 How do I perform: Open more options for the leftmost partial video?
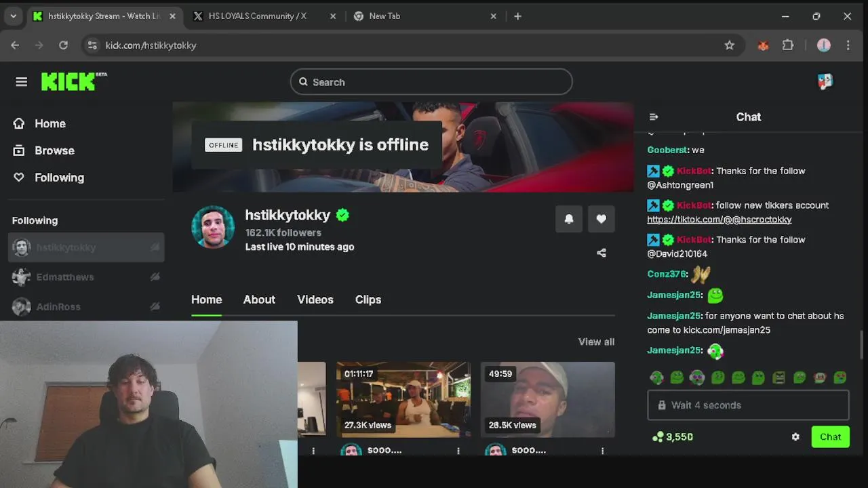[313, 451]
